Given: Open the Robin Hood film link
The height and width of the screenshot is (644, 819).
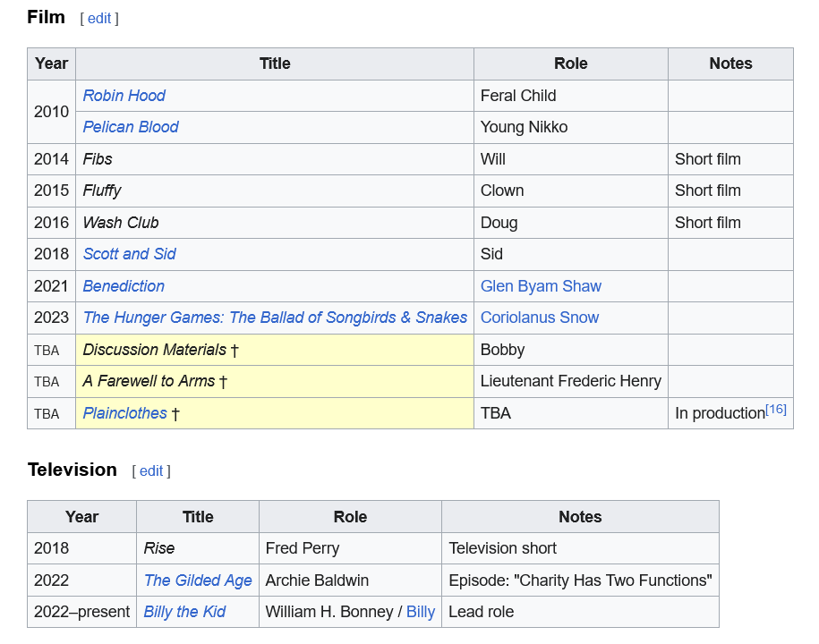Looking at the screenshot, I should [124, 96].
